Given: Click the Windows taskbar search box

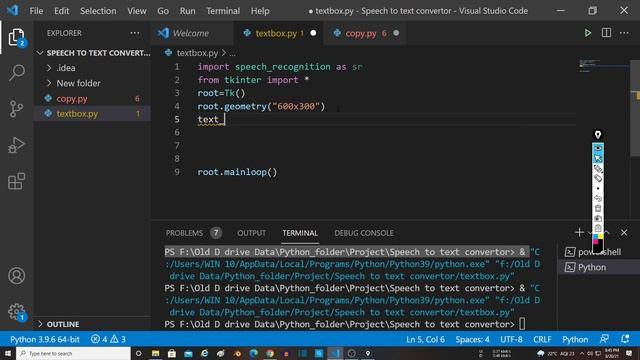Looking at the screenshot, I should point(73,353).
